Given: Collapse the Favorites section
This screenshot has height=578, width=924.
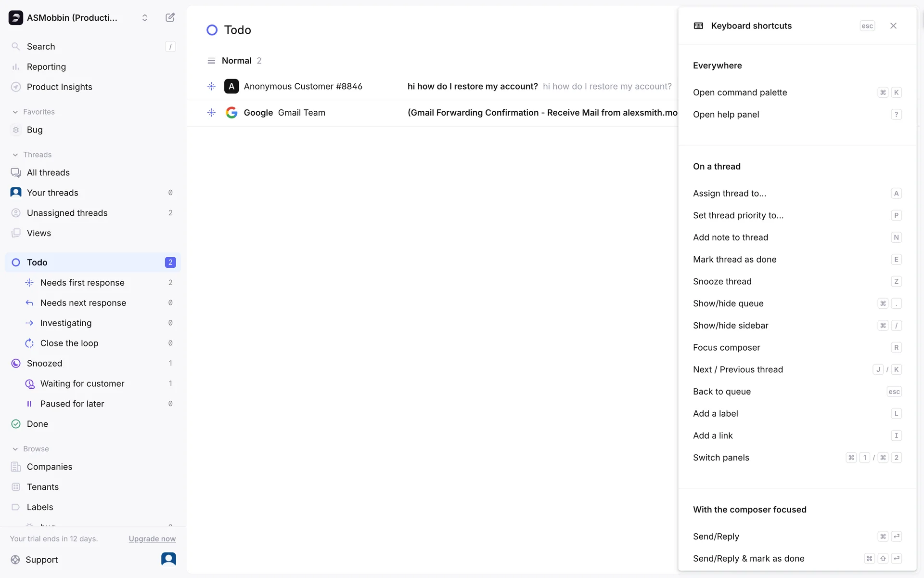Looking at the screenshot, I should [15, 112].
